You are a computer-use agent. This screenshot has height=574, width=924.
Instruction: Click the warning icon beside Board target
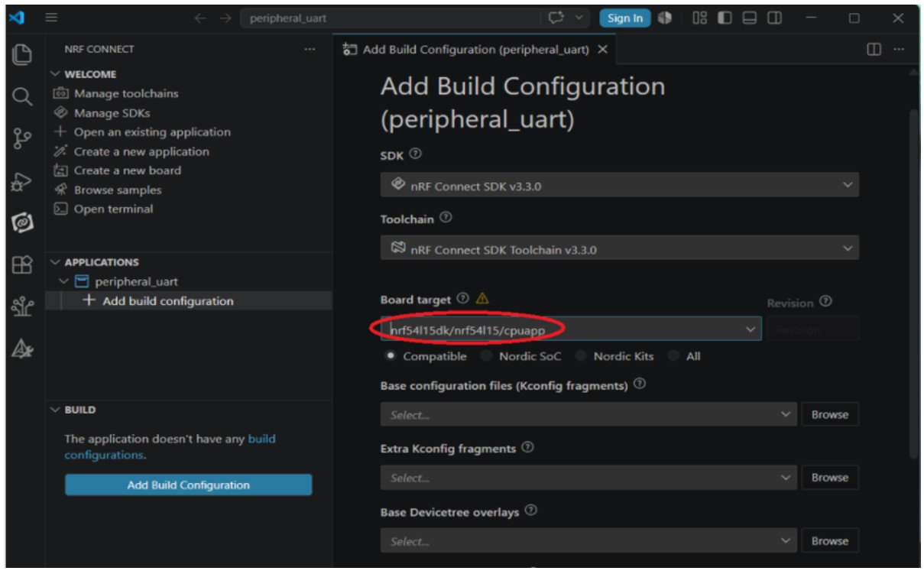(482, 299)
